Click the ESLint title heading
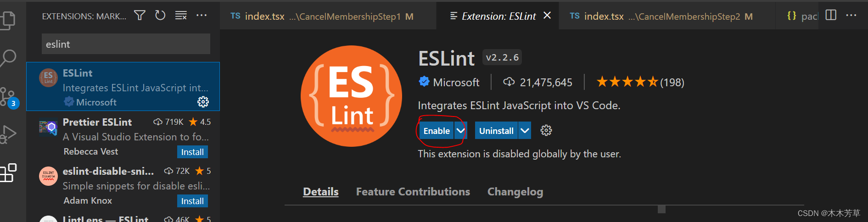 [447, 58]
